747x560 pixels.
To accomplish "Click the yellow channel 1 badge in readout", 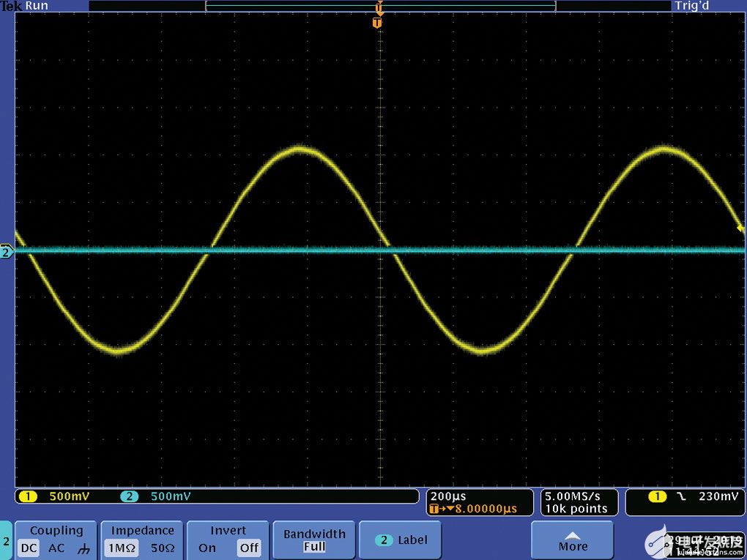I will pyautogui.click(x=28, y=496).
